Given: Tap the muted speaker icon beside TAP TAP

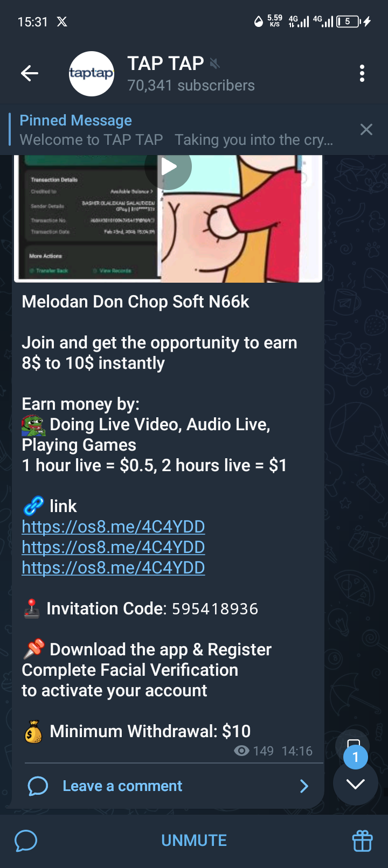Looking at the screenshot, I should (x=215, y=64).
